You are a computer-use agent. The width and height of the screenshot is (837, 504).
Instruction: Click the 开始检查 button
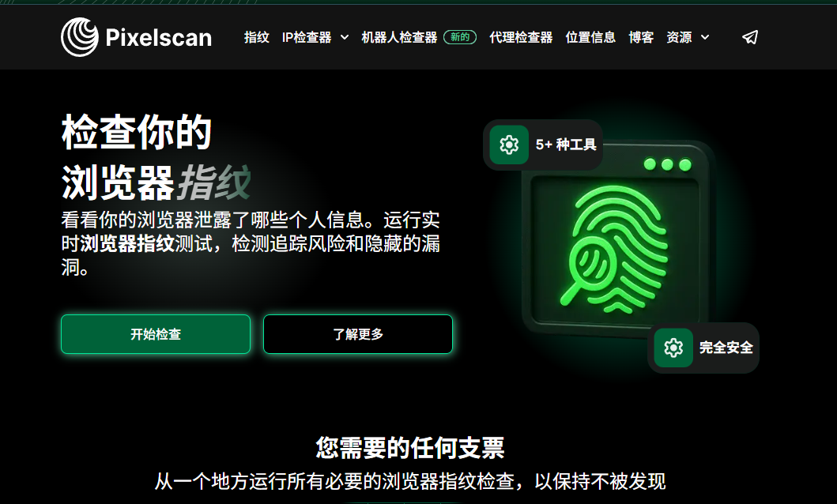pyautogui.click(x=156, y=334)
